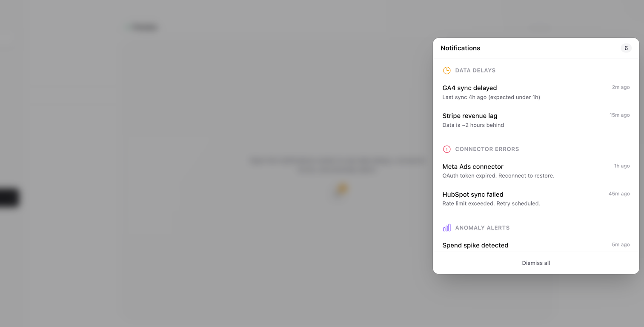
Task: Open the GA4 sync delayed notification
Action: (x=469, y=88)
